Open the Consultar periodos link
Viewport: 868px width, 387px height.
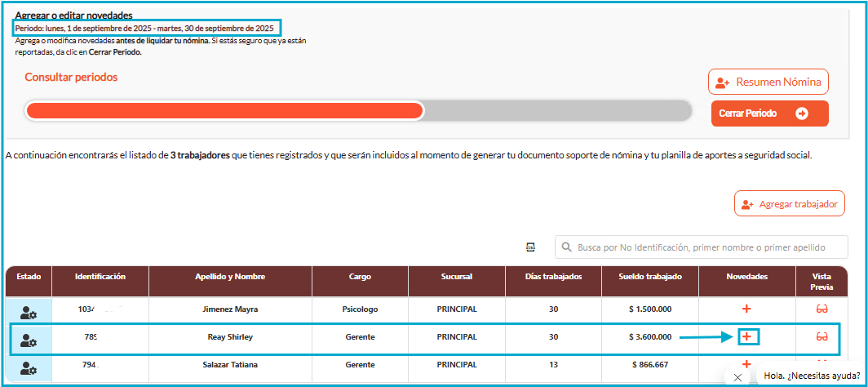click(x=71, y=77)
